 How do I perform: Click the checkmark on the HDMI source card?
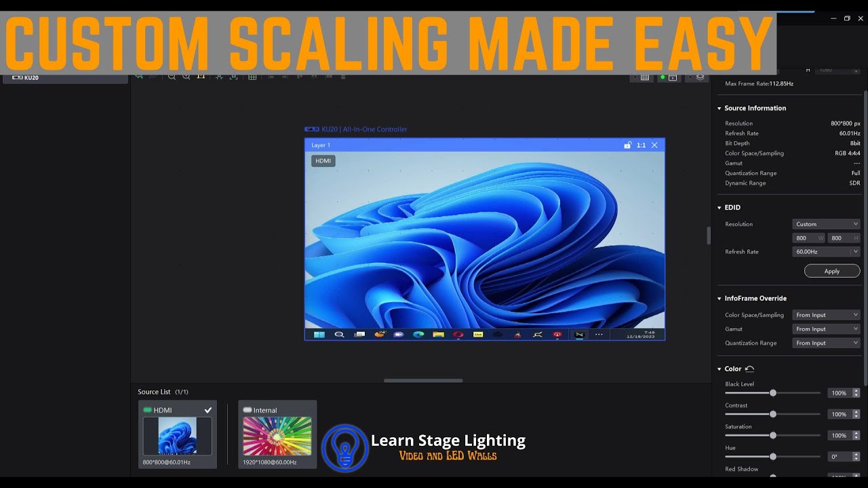click(208, 410)
